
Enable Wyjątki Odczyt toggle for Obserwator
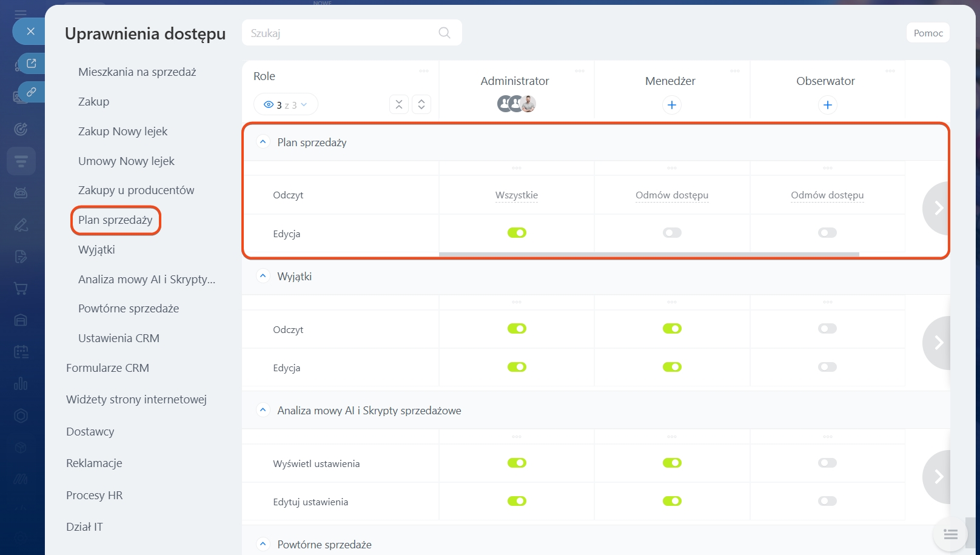[827, 329]
